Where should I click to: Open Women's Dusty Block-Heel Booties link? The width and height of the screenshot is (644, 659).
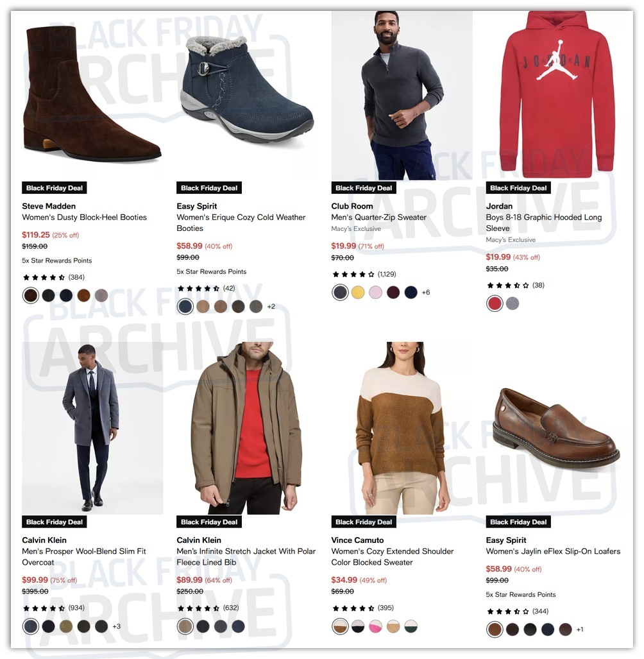(85, 218)
